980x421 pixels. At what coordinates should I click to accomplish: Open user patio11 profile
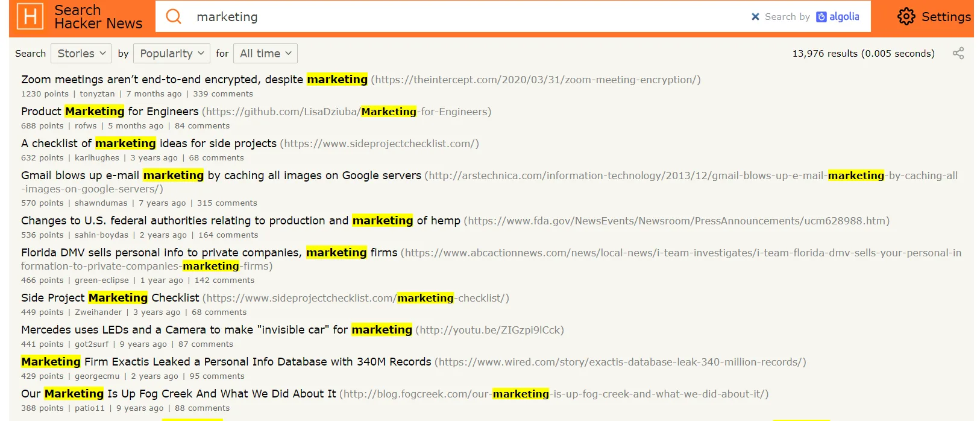pyautogui.click(x=90, y=408)
